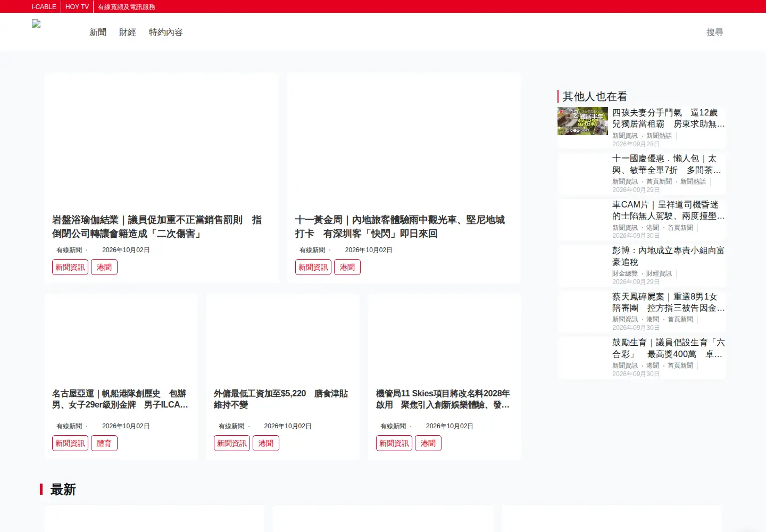Screen dimensions: 766x532
Task: Open the HOY TV top bar link
Action: 77,7
